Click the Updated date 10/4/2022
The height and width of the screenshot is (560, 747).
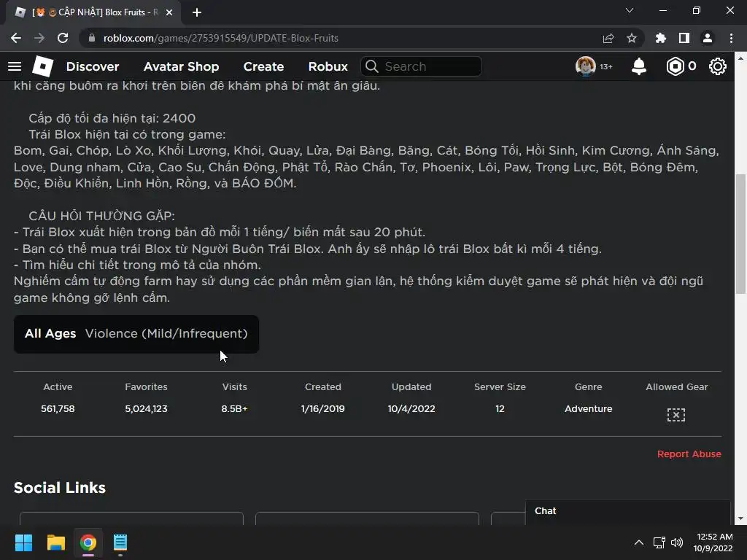point(411,408)
